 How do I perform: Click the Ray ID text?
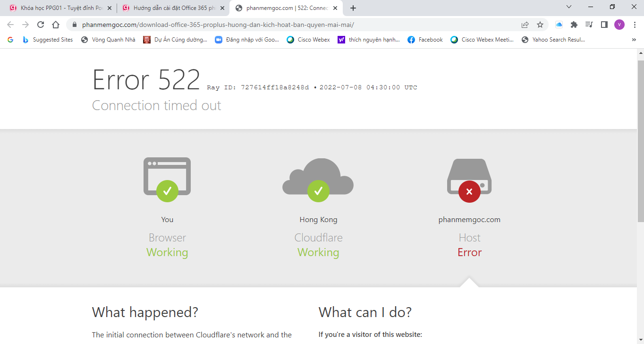(x=258, y=87)
